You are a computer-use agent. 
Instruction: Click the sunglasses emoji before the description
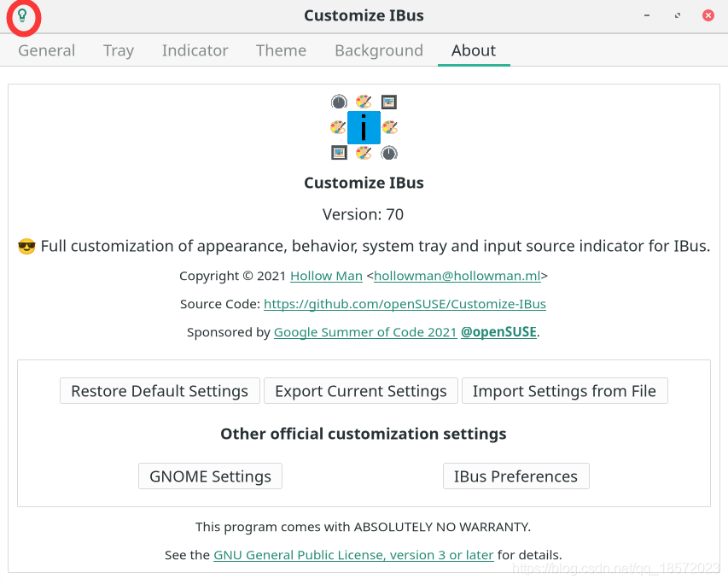click(x=26, y=246)
